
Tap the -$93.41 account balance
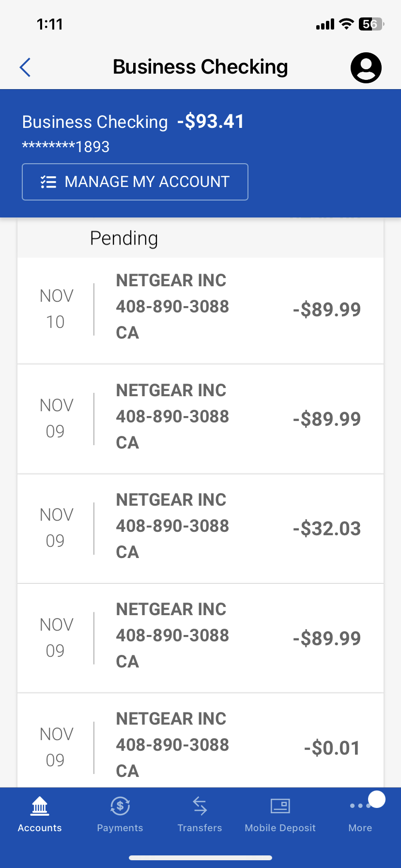(x=211, y=121)
